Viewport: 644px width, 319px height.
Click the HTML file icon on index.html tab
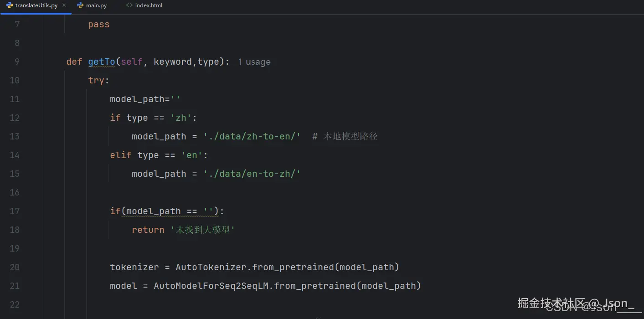tap(129, 5)
